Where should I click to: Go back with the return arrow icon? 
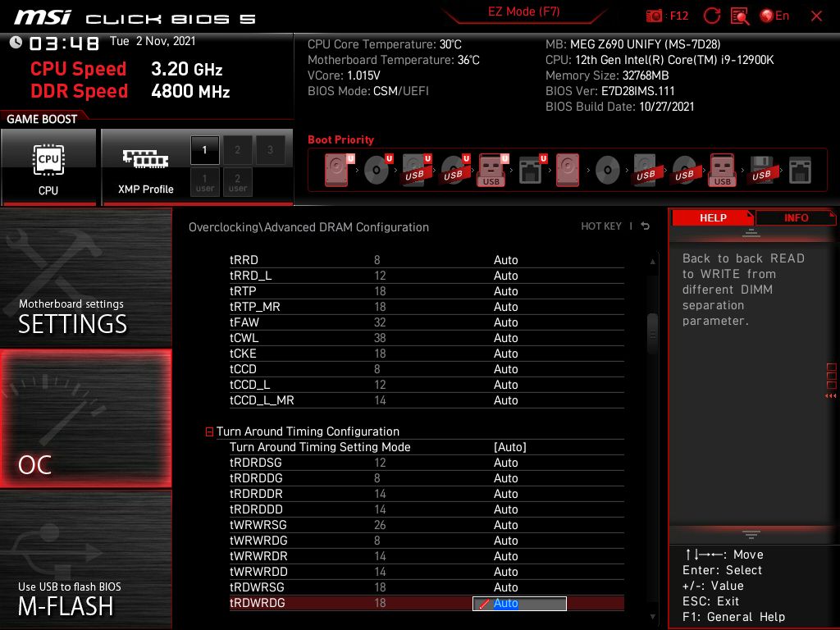click(646, 226)
